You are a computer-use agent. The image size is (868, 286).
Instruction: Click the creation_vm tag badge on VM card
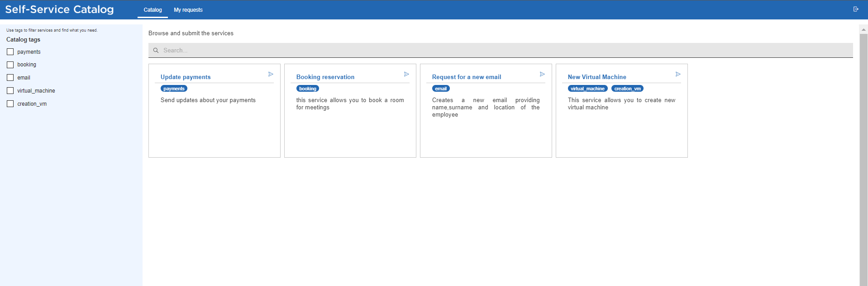pyautogui.click(x=627, y=89)
